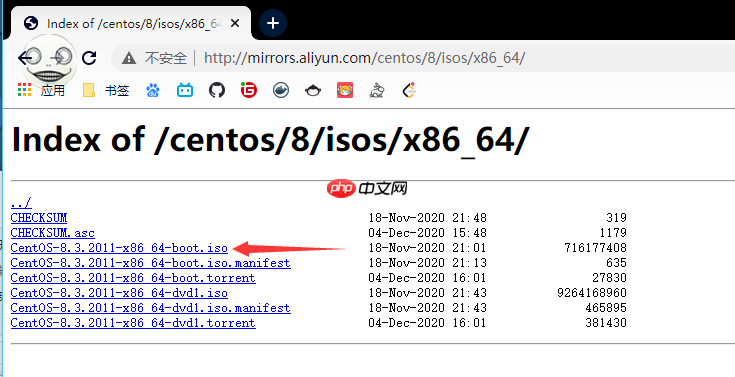Open the 应用 apps grid shortcut
Screen dimensions: 735x377
[x=41, y=90]
